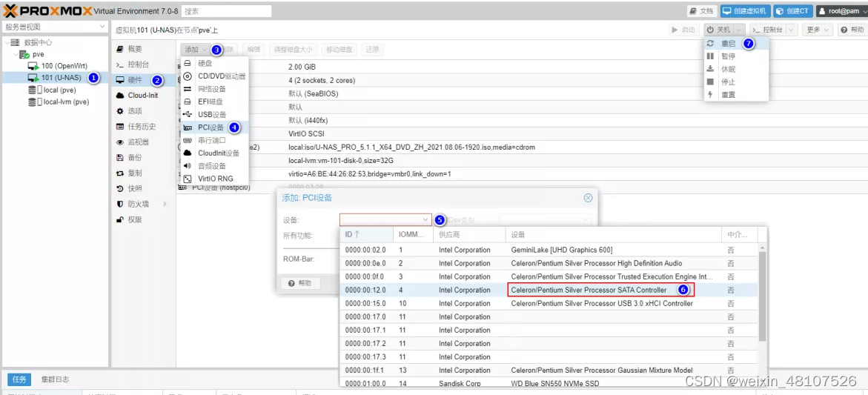868x395 pixels.
Task: Select local-lvm (pve) storage in the tree
Action: (x=66, y=102)
